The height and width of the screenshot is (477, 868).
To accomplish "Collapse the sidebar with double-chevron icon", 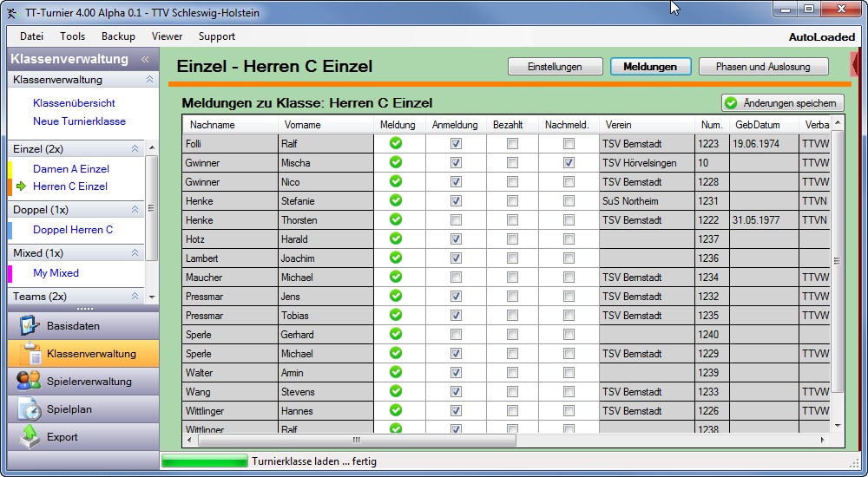I will (145, 60).
